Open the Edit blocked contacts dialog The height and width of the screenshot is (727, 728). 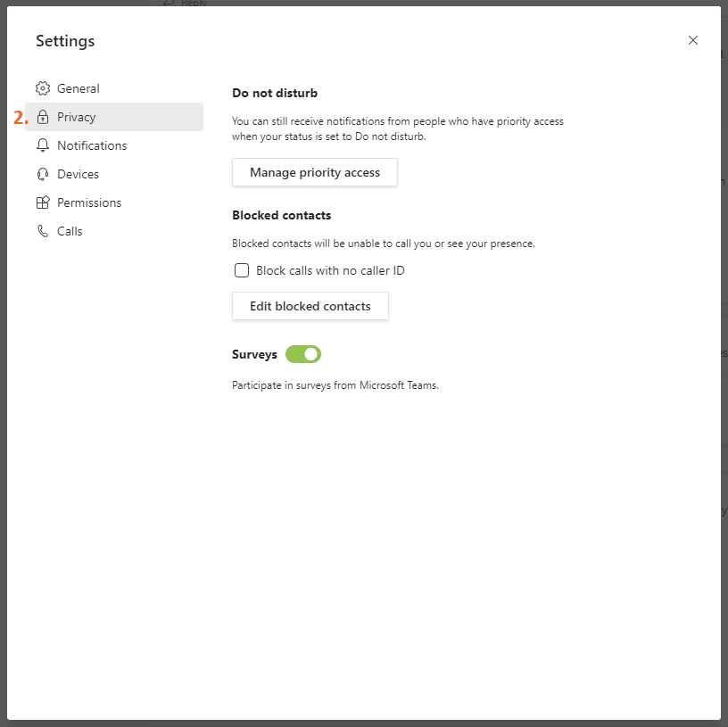(x=310, y=306)
